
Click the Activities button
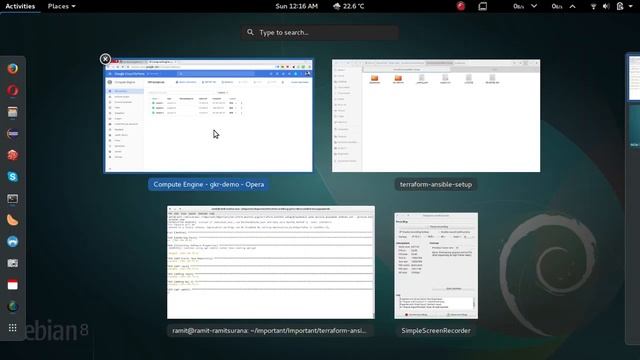(20, 6)
